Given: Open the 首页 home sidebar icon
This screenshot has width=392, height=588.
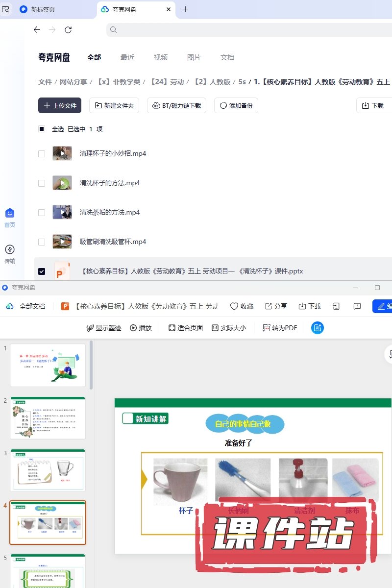Looking at the screenshot, I should pos(10,213).
